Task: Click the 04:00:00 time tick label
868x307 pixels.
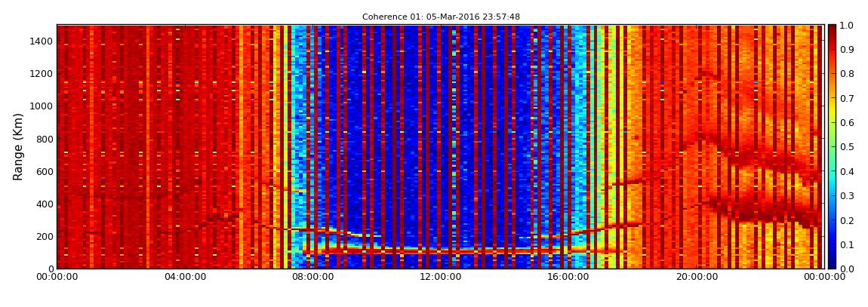Action: tap(185, 277)
